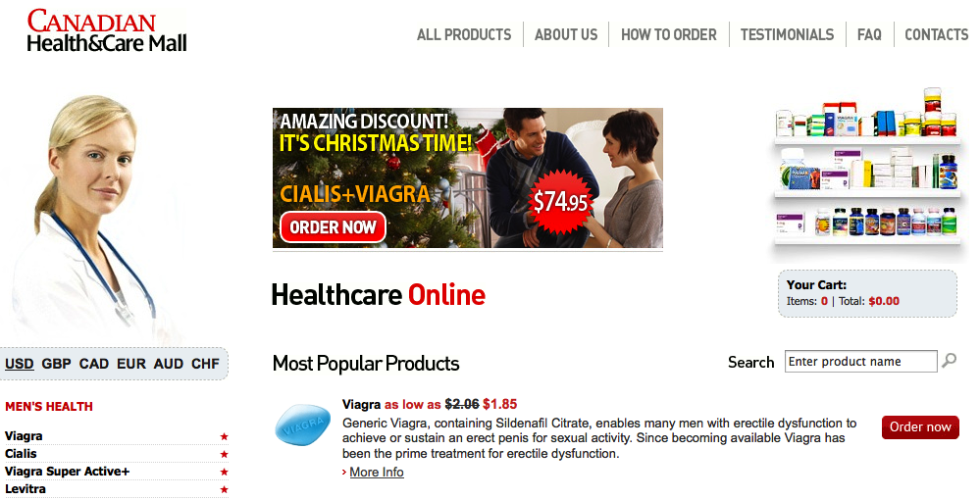The image size is (980, 500).
Task: Go to the TESTIMONIALS page
Action: [x=787, y=34]
